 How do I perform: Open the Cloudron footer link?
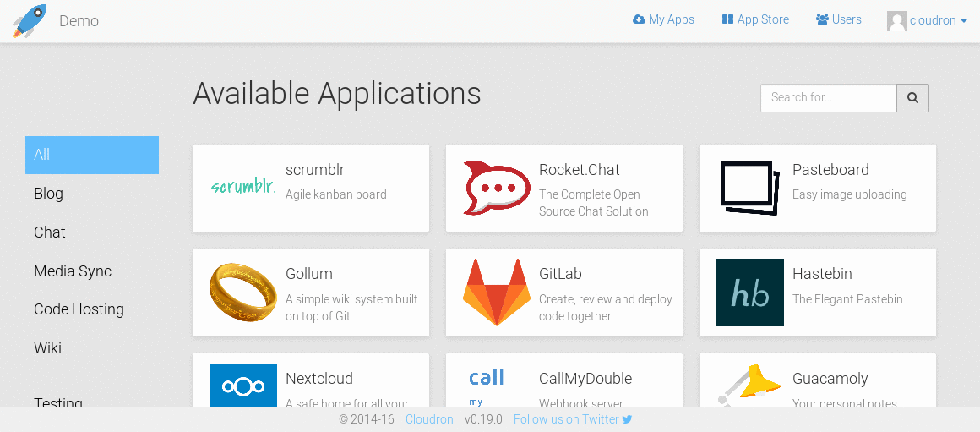point(429,419)
